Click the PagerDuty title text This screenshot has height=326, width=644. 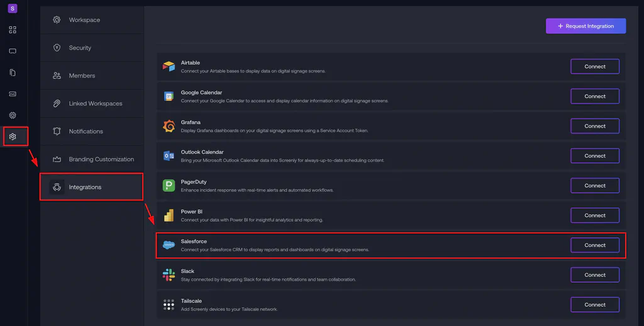194,182
